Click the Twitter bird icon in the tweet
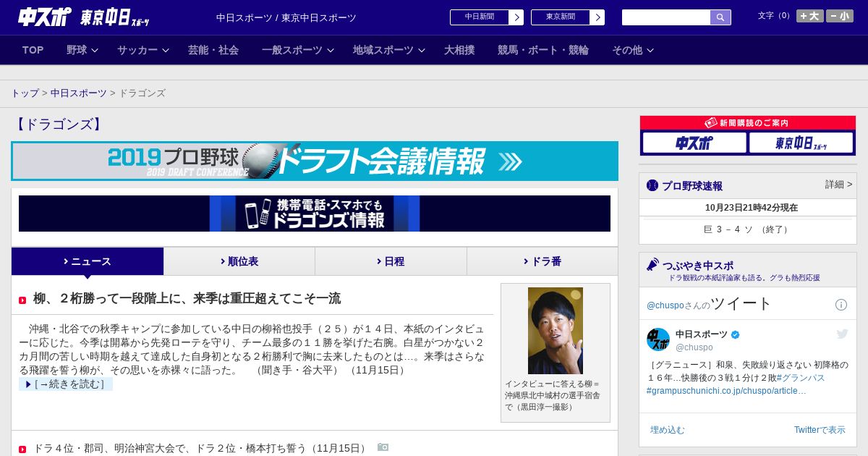Image resolution: width=868 pixels, height=456 pixels. pos(842,334)
